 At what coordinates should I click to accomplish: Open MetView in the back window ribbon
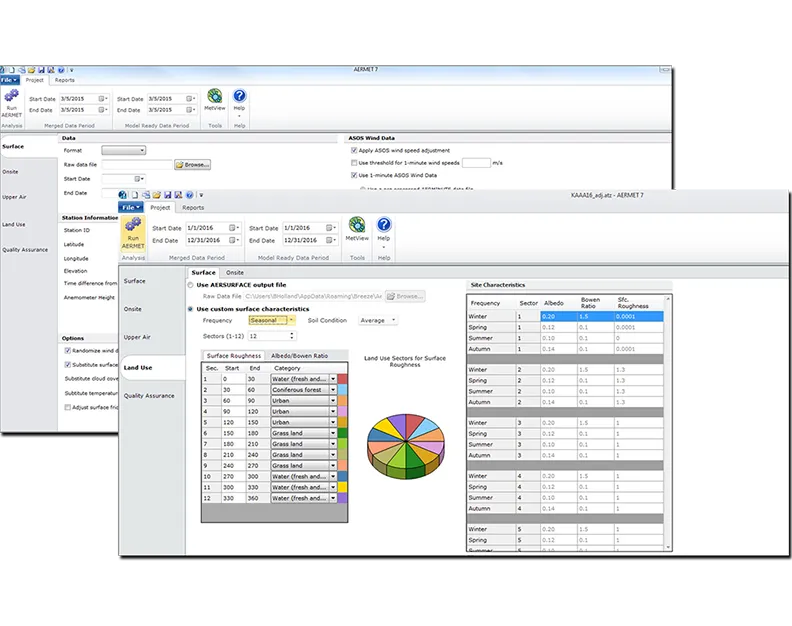215,101
